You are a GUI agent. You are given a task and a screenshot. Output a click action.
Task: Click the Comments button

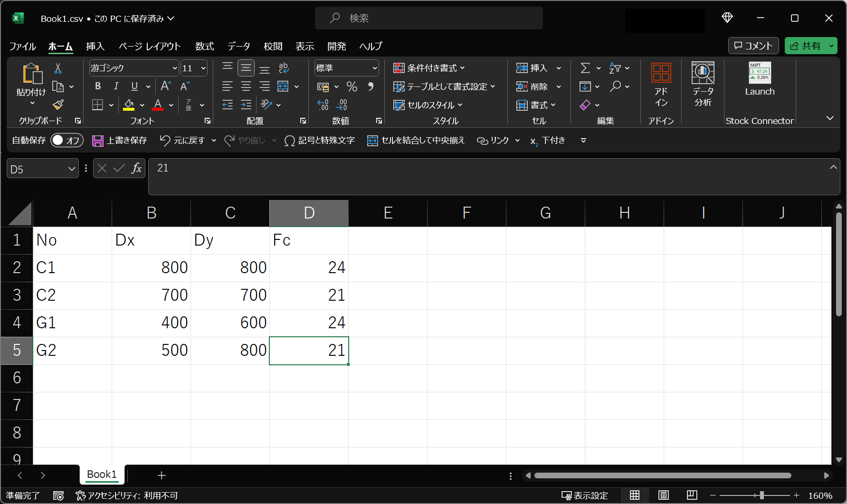753,46
